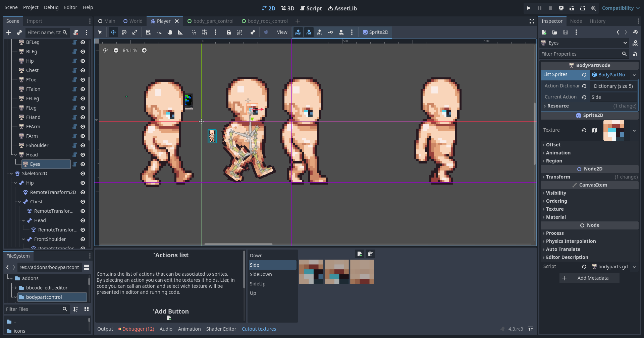
Task: Run the project with the Play button
Action: [x=529, y=8]
